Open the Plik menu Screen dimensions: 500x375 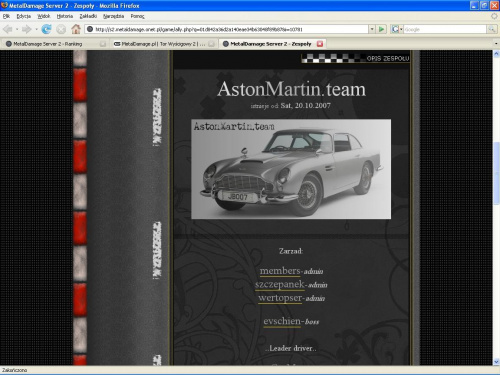pyautogui.click(x=6, y=16)
